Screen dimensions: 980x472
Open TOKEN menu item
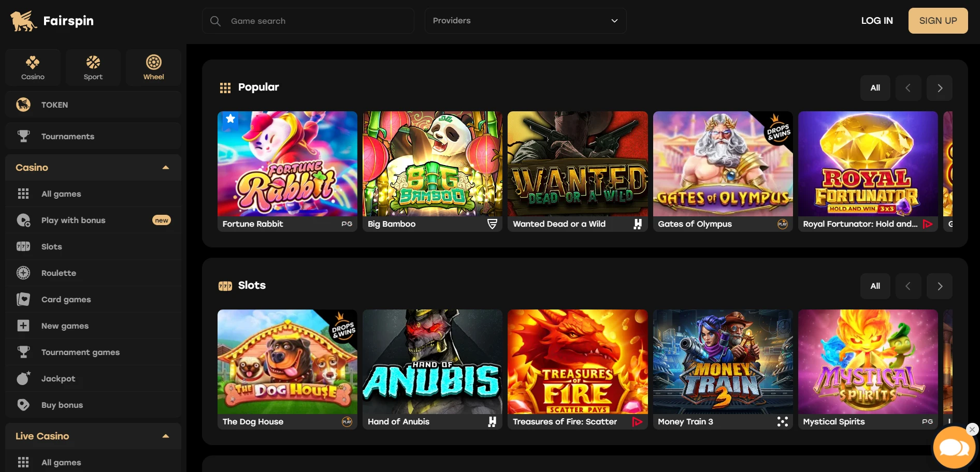[x=93, y=105]
